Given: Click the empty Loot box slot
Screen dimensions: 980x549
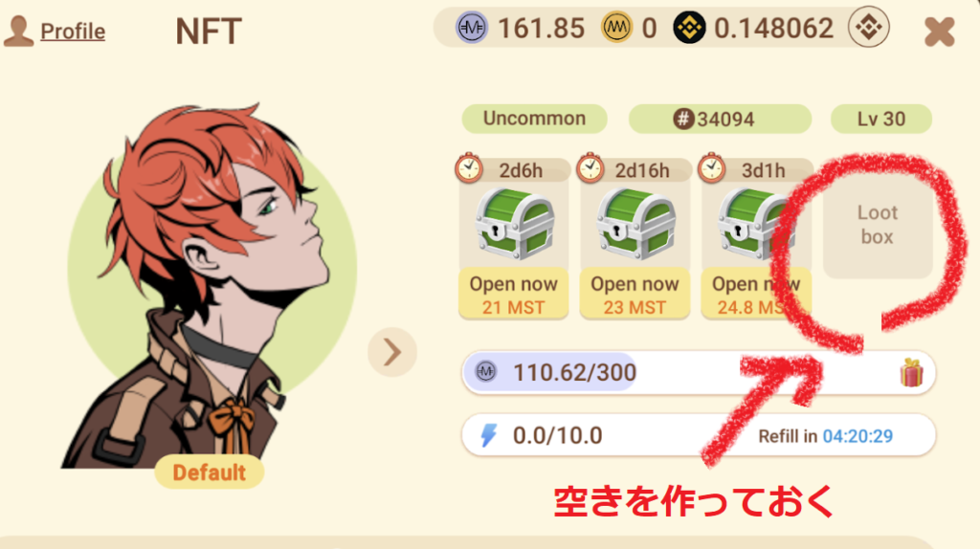Looking at the screenshot, I should click(878, 225).
